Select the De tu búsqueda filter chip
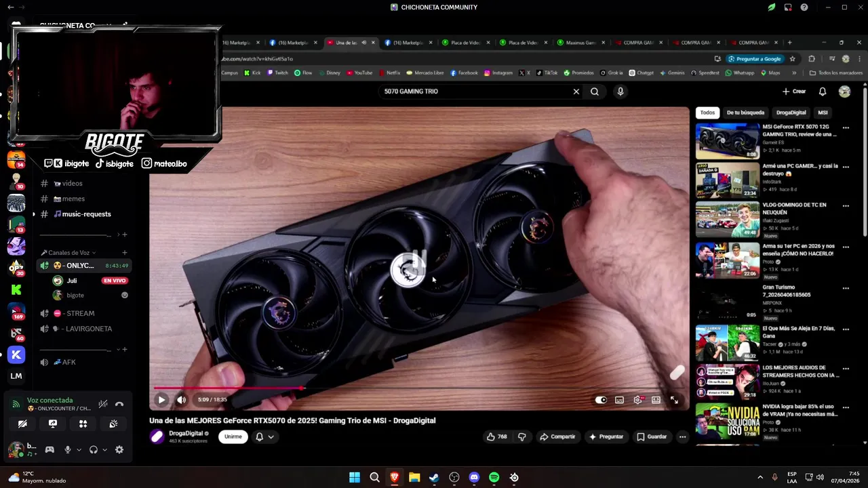Viewport: 868px width, 488px height. point(745,113)
